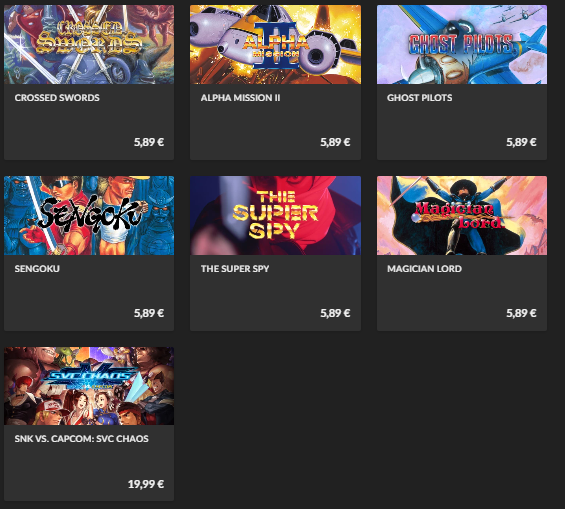Image resolution: width=565 pixels, height=509 pixels.
Task: Click the MAGICIAN LORD title
Action: (x=424, y=269)
